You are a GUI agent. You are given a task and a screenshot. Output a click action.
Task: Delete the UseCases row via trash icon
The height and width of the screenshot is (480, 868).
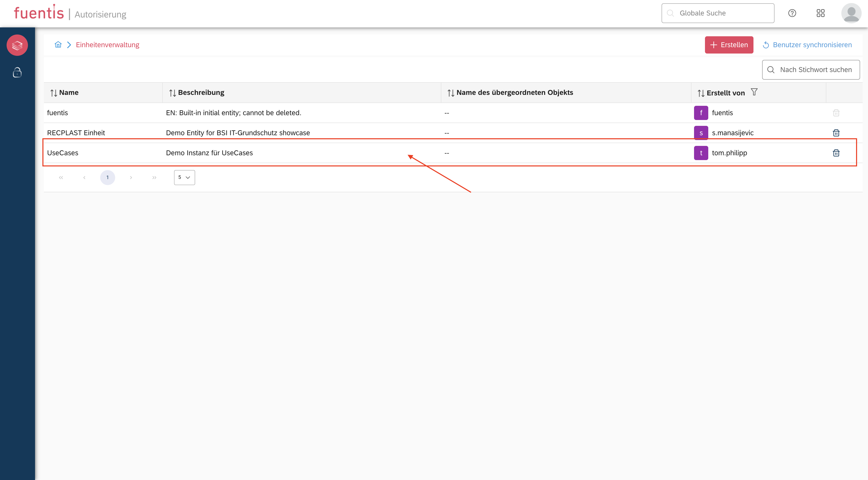[836, 153]
